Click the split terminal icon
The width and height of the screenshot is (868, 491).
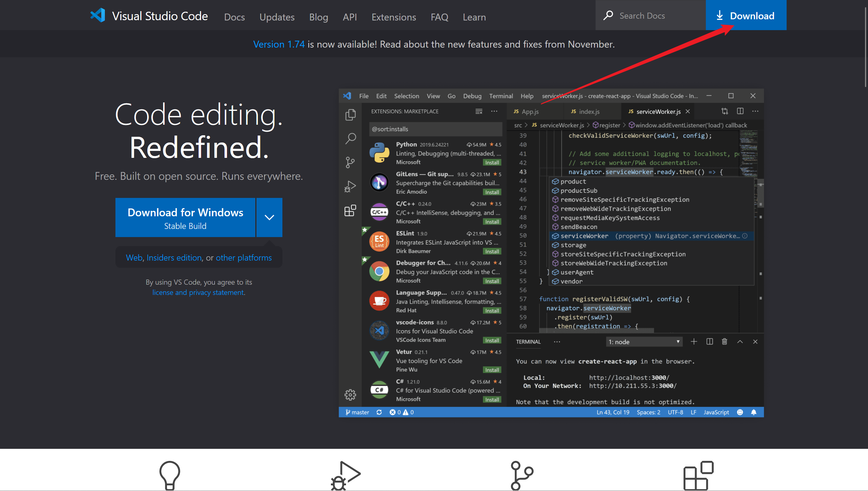pyautogui.click(x=709, y=342)
